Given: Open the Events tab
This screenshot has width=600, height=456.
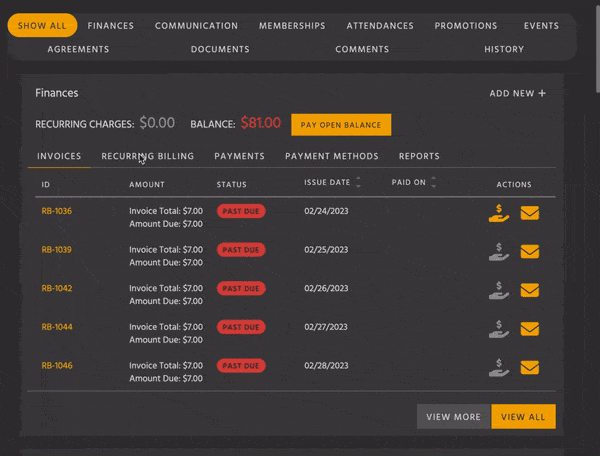Looking at the screenshot, I should click(x=541, y=26).
